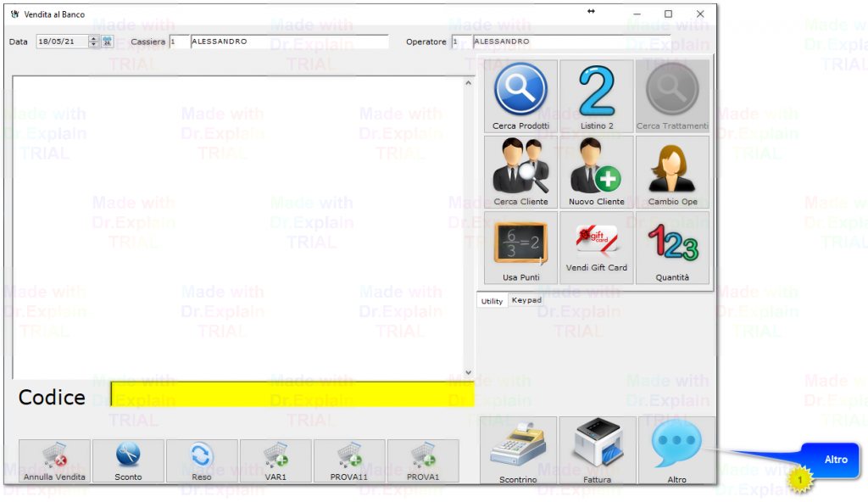Viewport: 868px width, 502px height.
Task: Print receipt with Scontrino
Action: click(518, 451)
